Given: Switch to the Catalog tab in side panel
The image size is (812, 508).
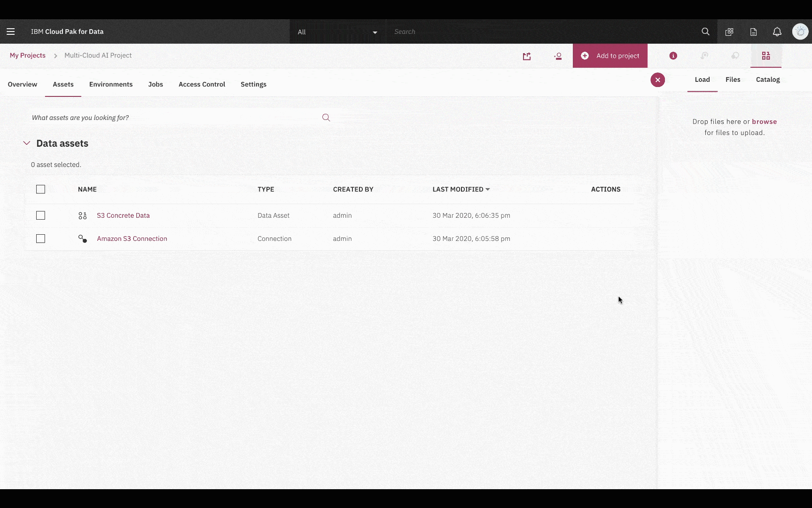Looking at the screenshot, I should coord(768,79).
